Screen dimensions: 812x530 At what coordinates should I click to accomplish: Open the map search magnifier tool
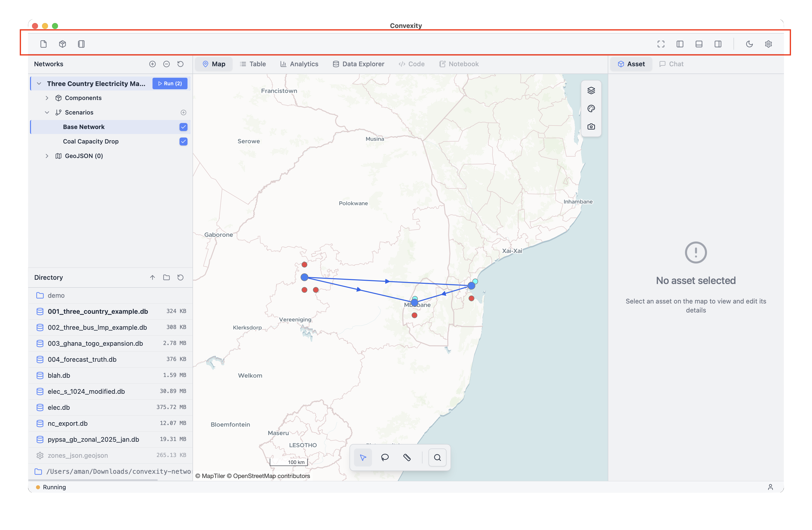click(x=437, y=457)
